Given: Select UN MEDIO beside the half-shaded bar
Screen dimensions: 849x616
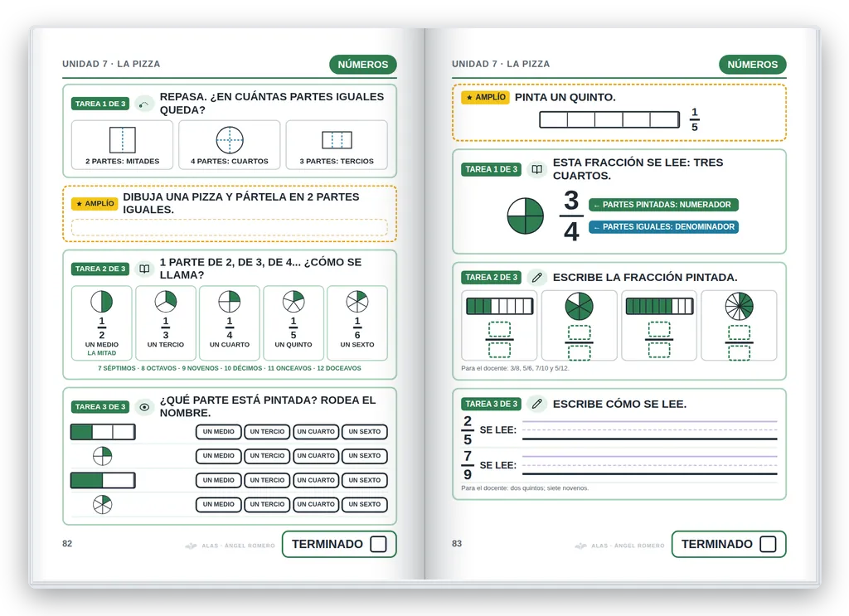Looking at the screenshot, I should pyautogui.click(x=219, y=480).
